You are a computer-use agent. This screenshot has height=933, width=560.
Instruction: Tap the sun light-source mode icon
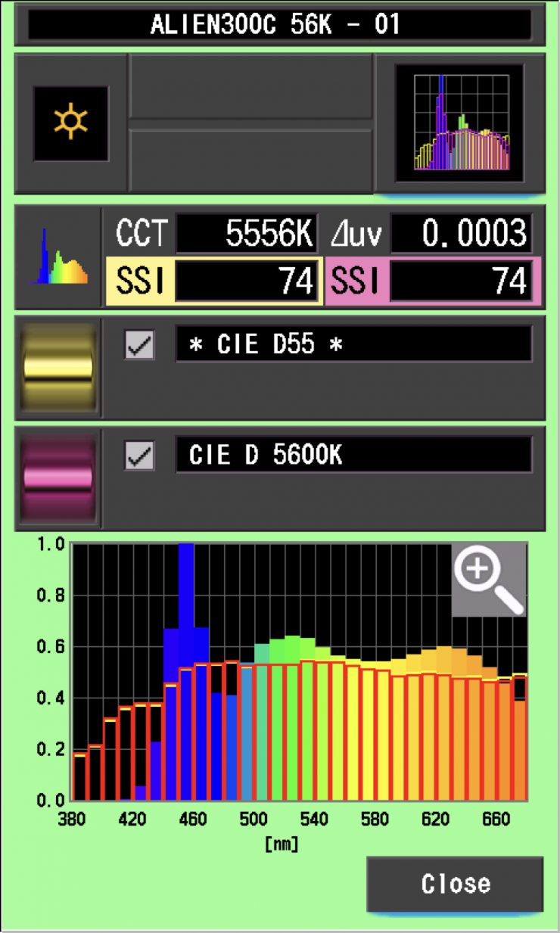70,123
